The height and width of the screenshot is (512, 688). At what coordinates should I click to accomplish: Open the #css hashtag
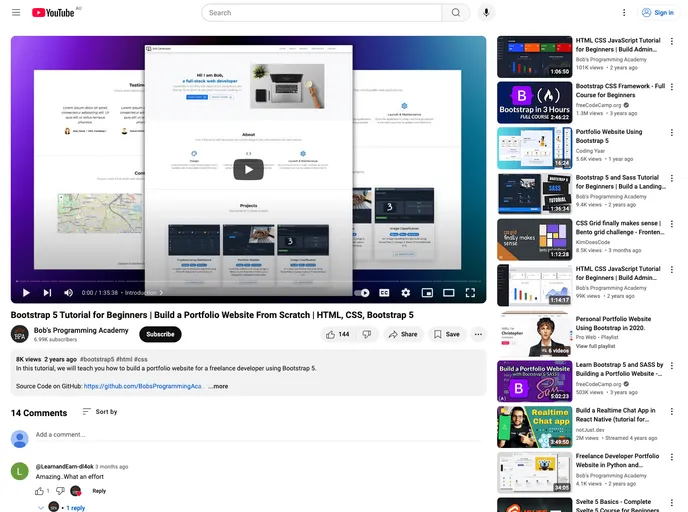141,359
